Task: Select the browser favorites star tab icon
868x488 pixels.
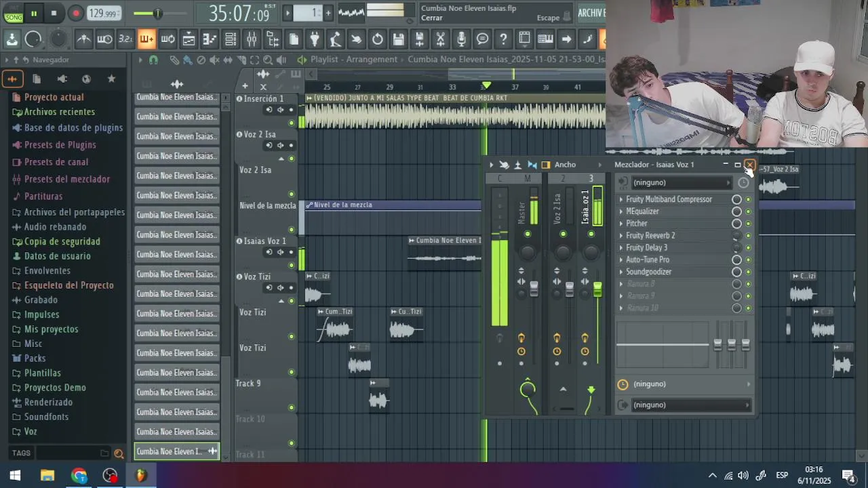Action: click(111, 79)
